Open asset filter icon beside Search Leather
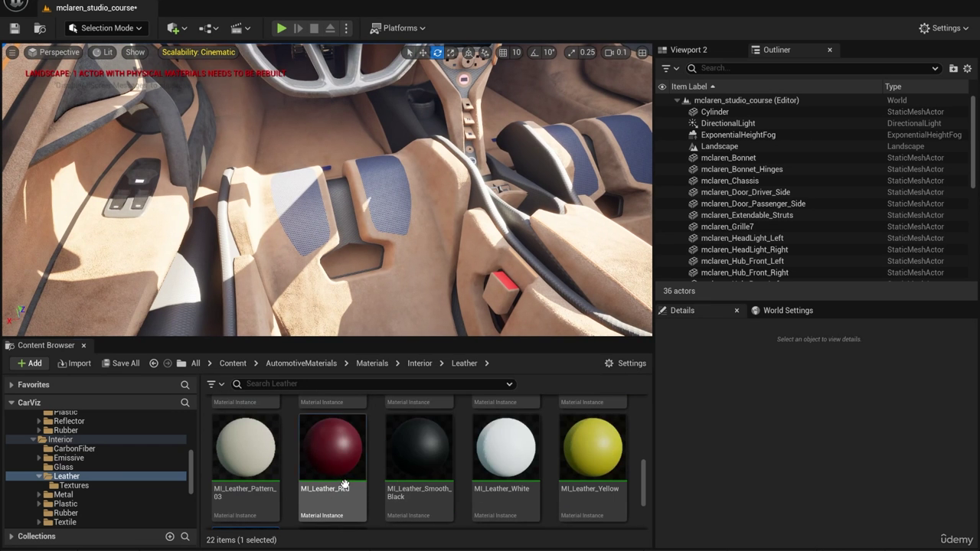 pos(215,384)
